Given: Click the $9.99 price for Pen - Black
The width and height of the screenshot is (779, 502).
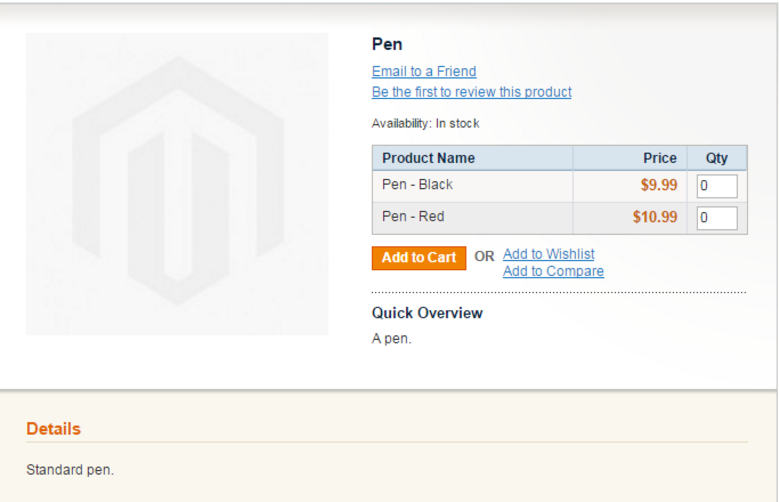Looking at the screenshot, I should point(659,185).
